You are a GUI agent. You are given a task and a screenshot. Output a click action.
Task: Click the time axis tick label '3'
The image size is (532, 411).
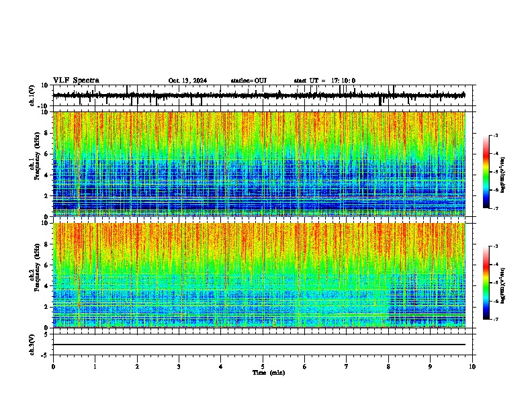pos(179,367)
